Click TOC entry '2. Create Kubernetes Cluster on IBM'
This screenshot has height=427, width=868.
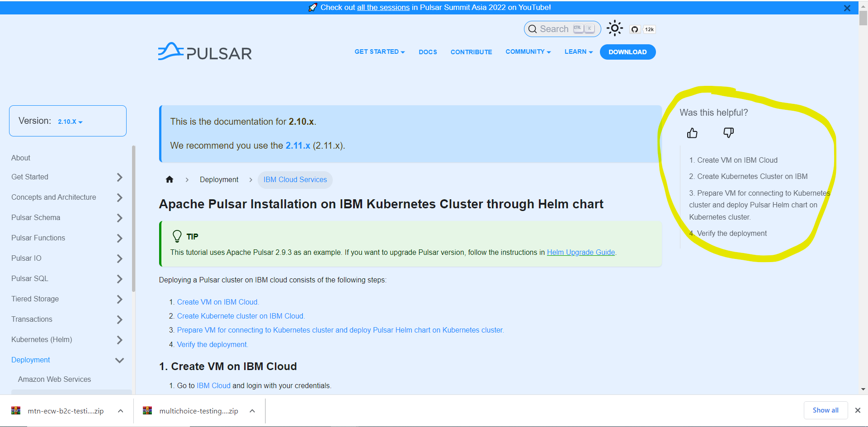[x=748, y=176]
